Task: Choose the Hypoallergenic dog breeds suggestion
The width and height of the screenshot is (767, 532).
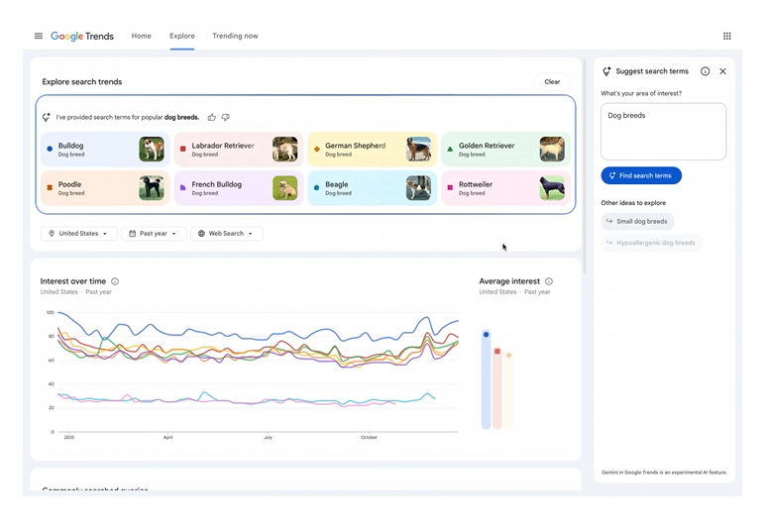Action: point(651,243)
